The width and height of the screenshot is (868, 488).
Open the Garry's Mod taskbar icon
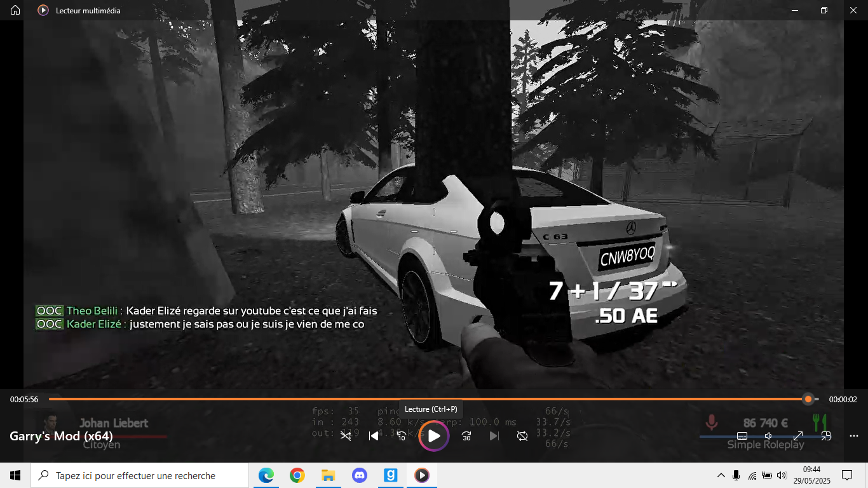coord(390,475)
